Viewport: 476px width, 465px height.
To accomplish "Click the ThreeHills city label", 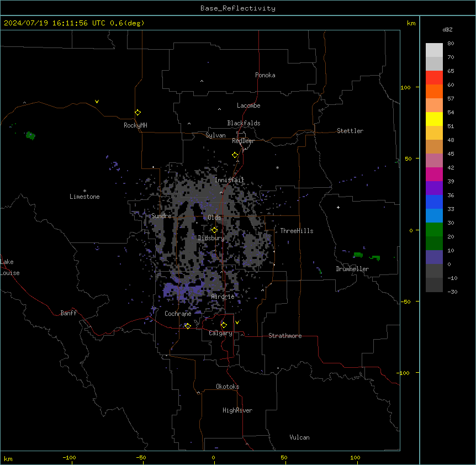I will tap(297, 231).
